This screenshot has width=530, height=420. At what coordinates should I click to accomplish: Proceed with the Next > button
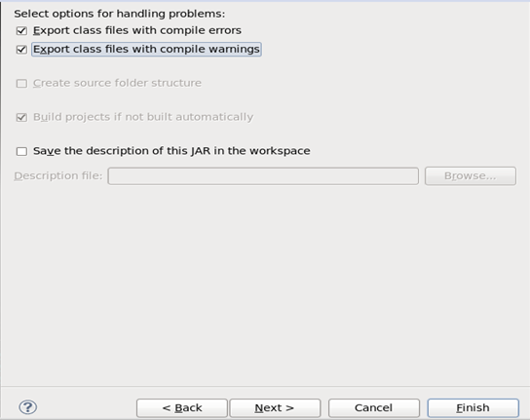click(x=275, y=408)
